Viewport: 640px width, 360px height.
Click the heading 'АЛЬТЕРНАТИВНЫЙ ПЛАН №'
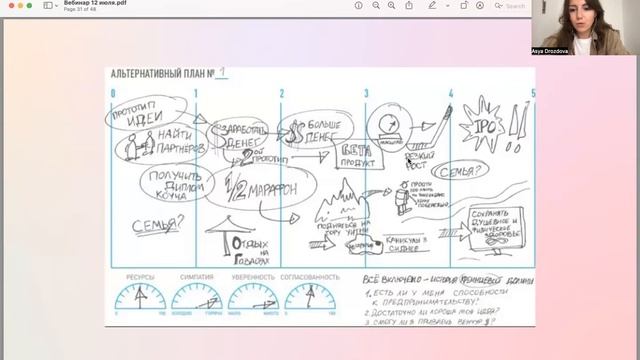[162, 74]
